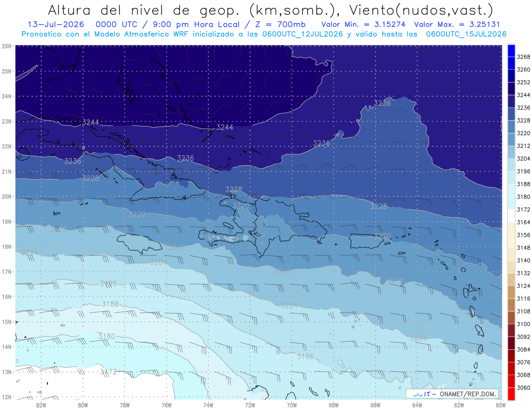Click the 3124 color bar value

pos(524,286)
